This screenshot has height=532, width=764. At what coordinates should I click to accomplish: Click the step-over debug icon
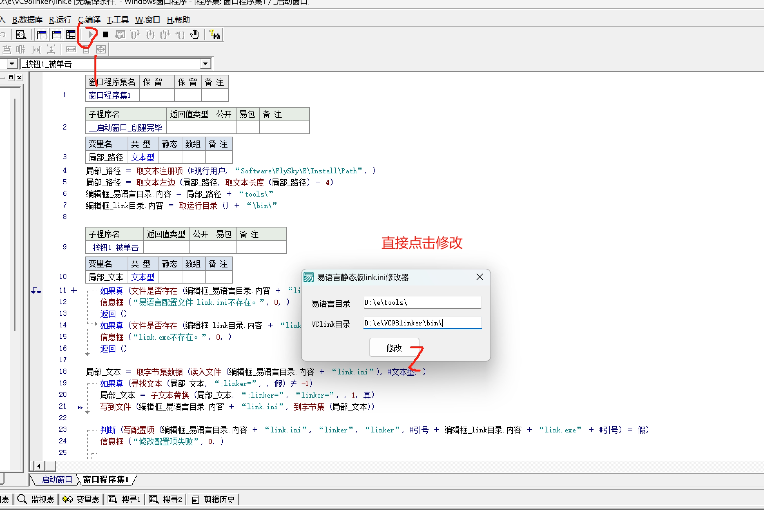click(x=135, y=34)
